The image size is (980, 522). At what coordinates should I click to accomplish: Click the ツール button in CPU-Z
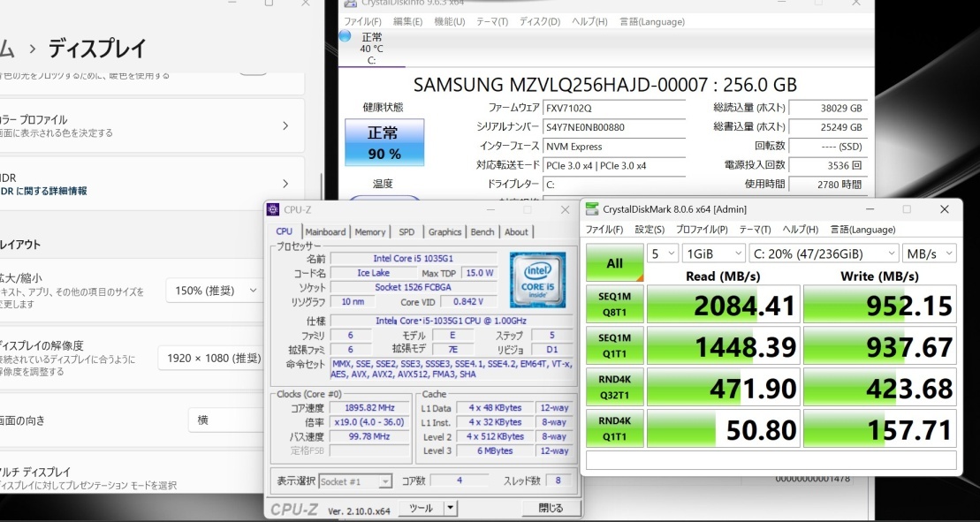[x=421, y=508]
